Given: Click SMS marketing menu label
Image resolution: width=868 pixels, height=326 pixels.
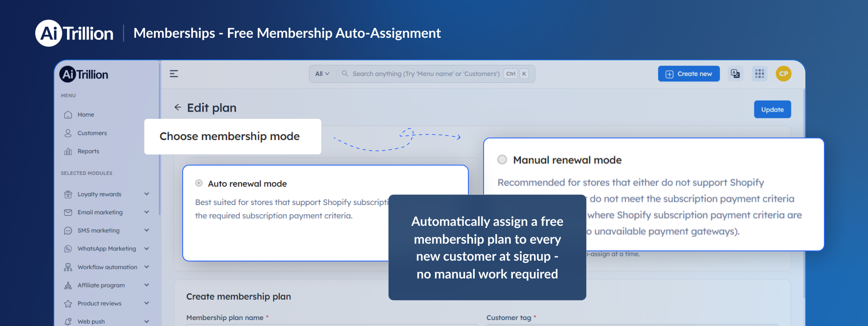Looking at the screenshot, I should tap(98, 230).
